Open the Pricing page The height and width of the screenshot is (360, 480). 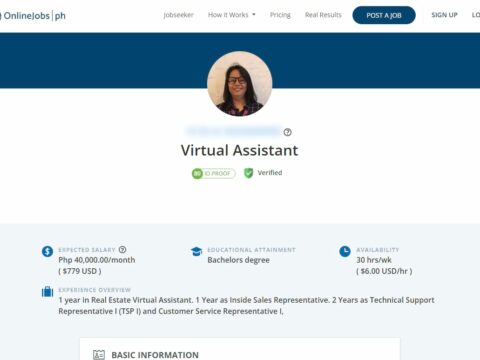pyautogui.click(x=280, y=15)
